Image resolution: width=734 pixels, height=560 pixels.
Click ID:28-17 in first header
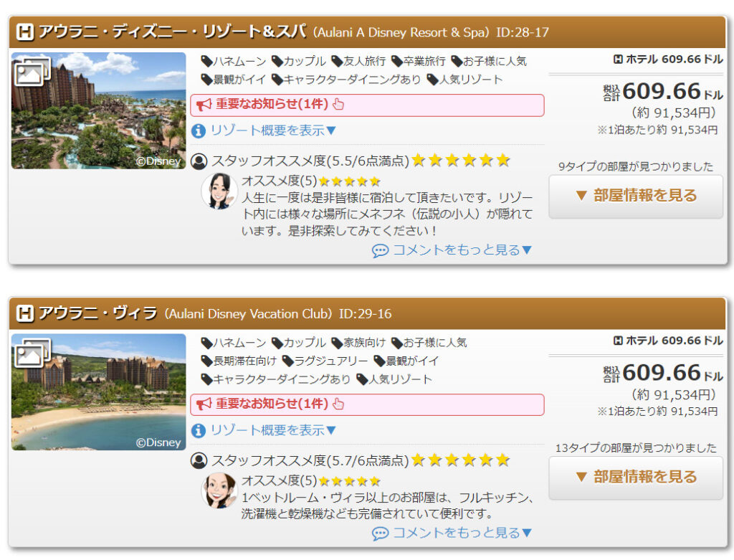tap(523, 32)
